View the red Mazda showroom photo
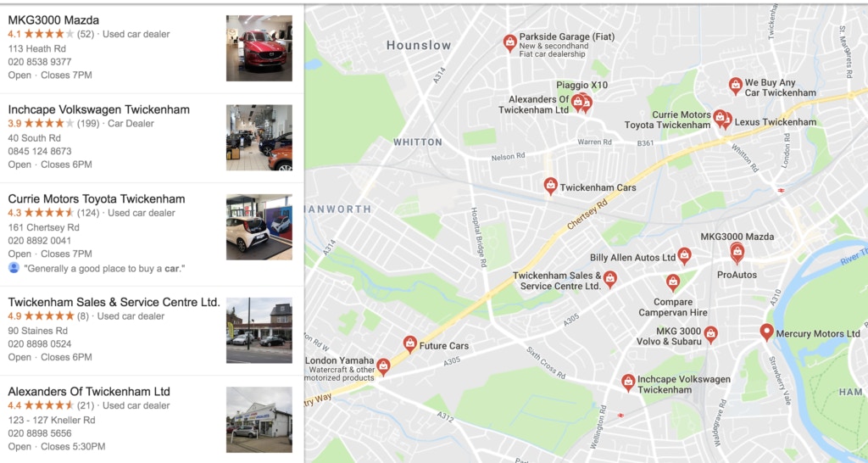Screen dimensions: 868x463 coord(259,48)
